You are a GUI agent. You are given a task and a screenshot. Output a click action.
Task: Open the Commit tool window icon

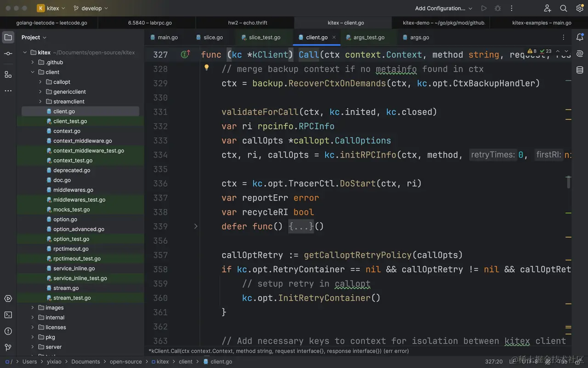[x=8, y=54]
